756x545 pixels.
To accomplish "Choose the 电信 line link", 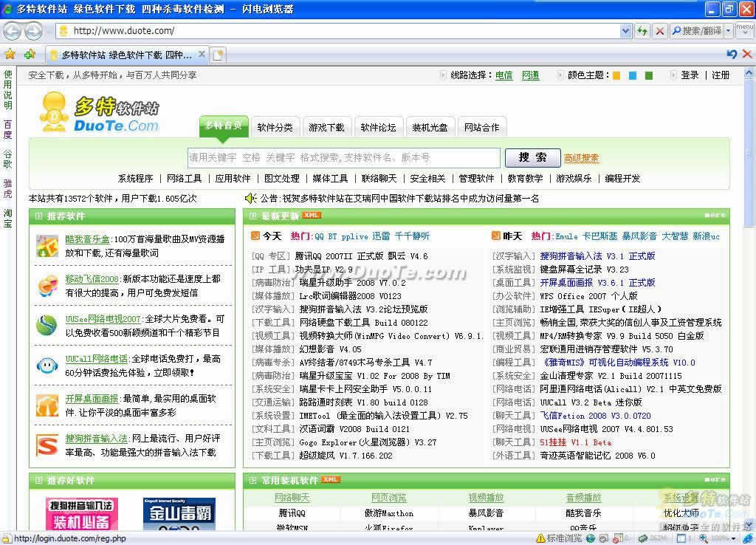I will coord(504,75).
